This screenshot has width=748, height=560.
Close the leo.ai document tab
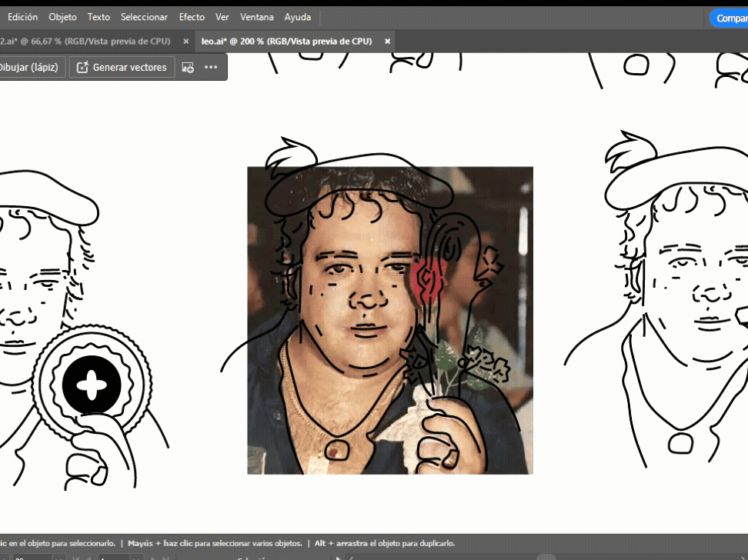tap(387, 42)
